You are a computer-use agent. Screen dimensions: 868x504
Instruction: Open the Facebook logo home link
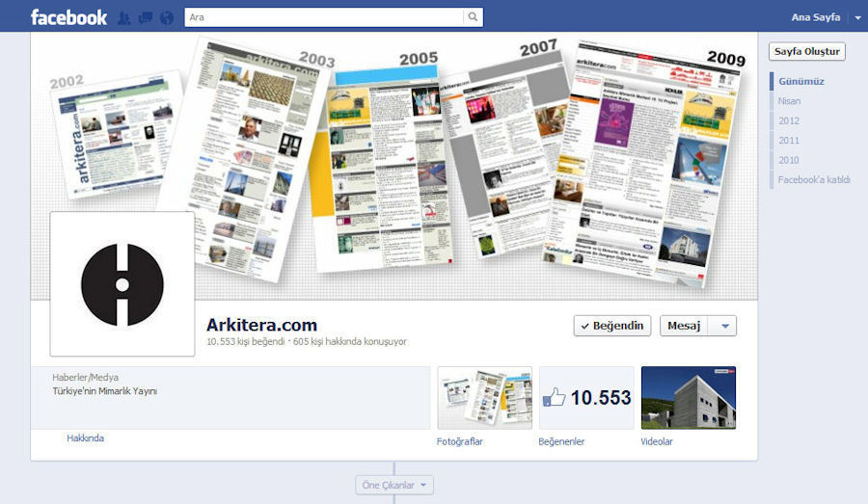(x=68, y=17)
